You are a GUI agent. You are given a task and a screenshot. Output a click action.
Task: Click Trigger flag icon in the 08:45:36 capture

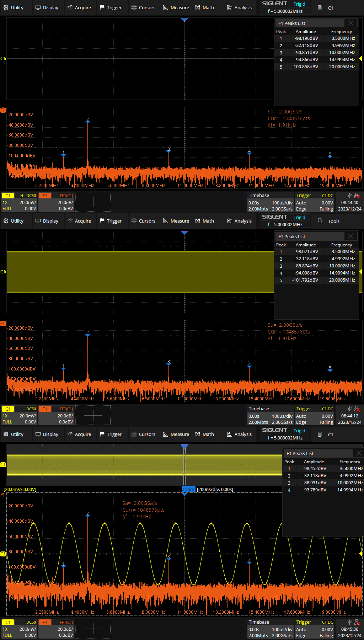pyautogui.click(x=102, y=434)
